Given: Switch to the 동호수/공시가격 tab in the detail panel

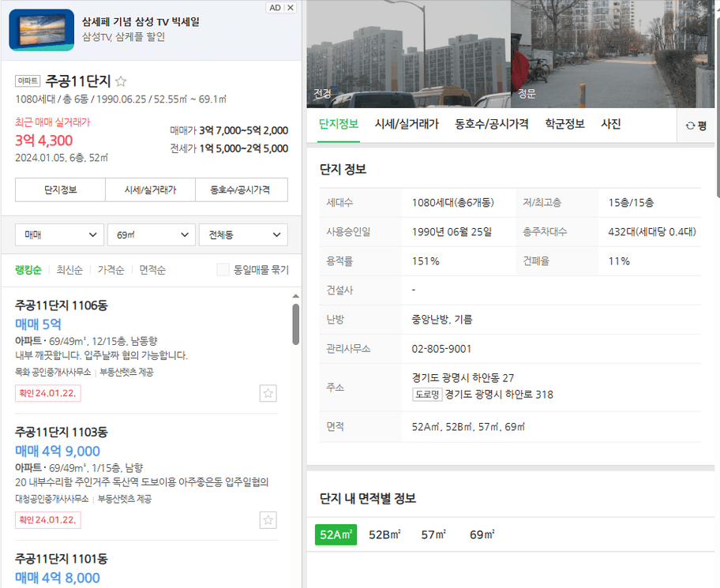Looking at the screenshot, I should tap(492, 124).
